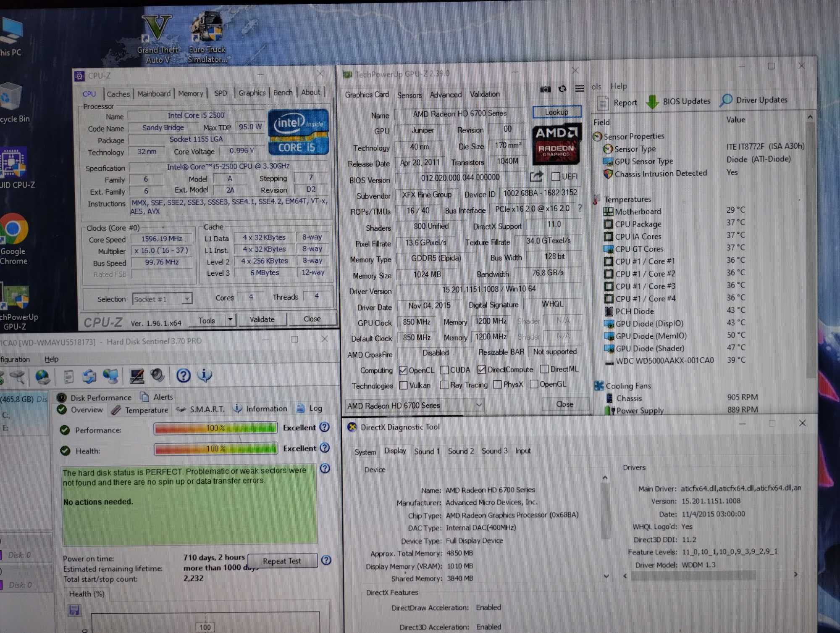Image resolution: width=840 pixels, height=633 pixels.
Task: Toggle the CUDA checkbox in GPU-Z
Action: coord(444,370)
